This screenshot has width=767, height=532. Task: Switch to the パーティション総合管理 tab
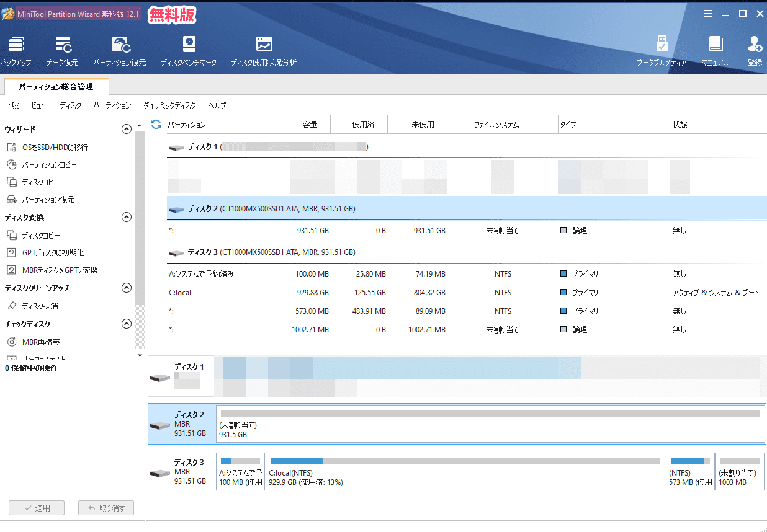click(x=56, y=86)
